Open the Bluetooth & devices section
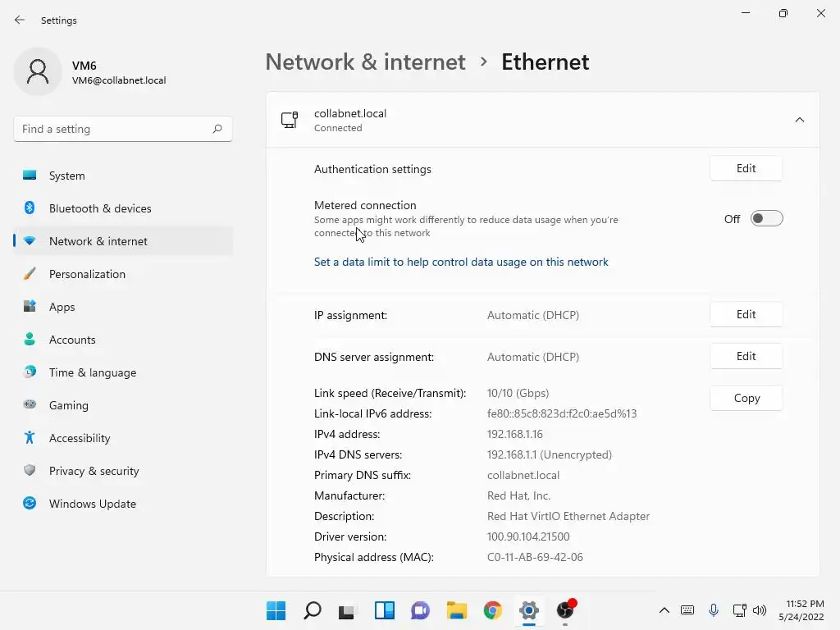Screen dimensions: 840x630 [x=100, y=208]
